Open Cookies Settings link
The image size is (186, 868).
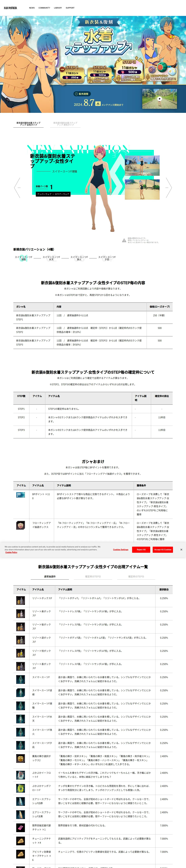121,550
